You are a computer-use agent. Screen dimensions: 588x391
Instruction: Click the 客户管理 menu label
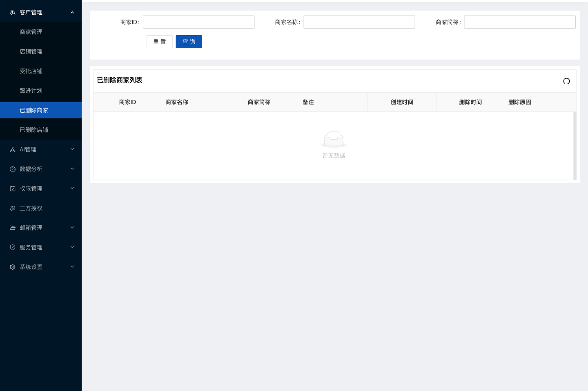(31, 12)
